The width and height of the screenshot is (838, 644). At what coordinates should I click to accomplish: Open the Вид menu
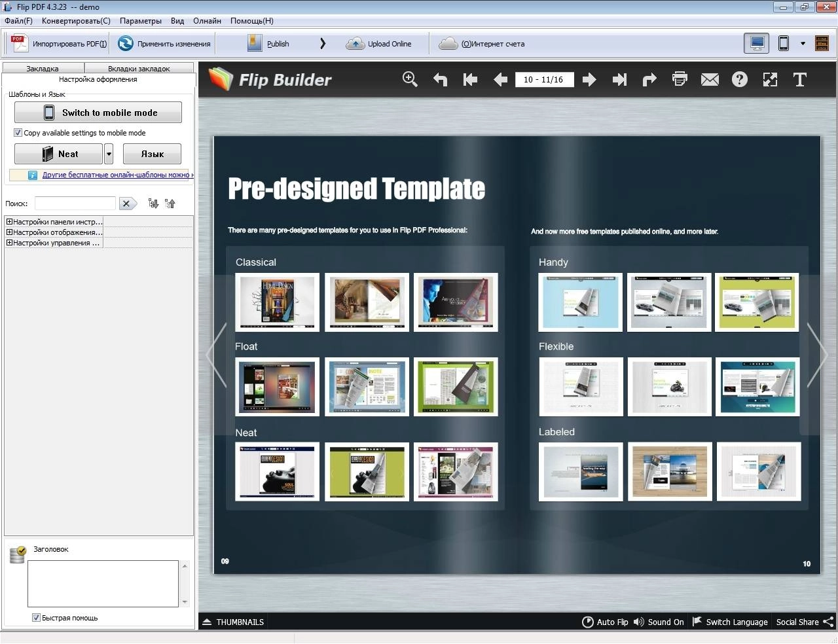coord(177,21)
